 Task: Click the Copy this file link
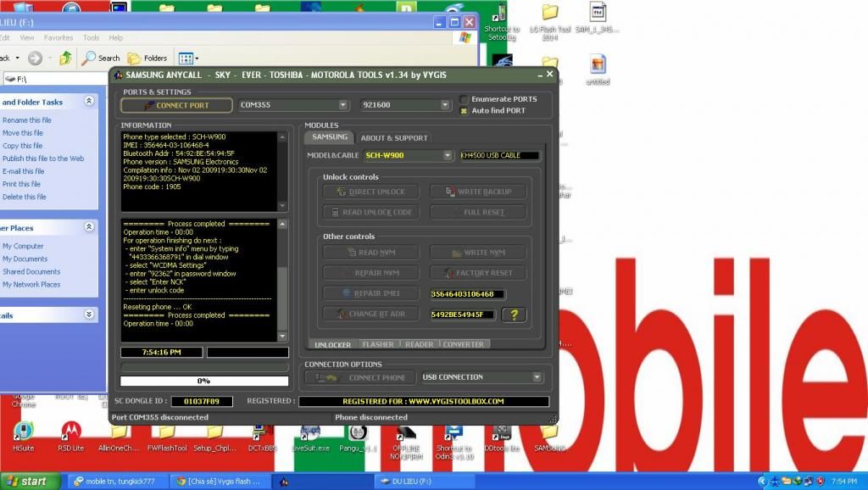click(x=22, y=146)
